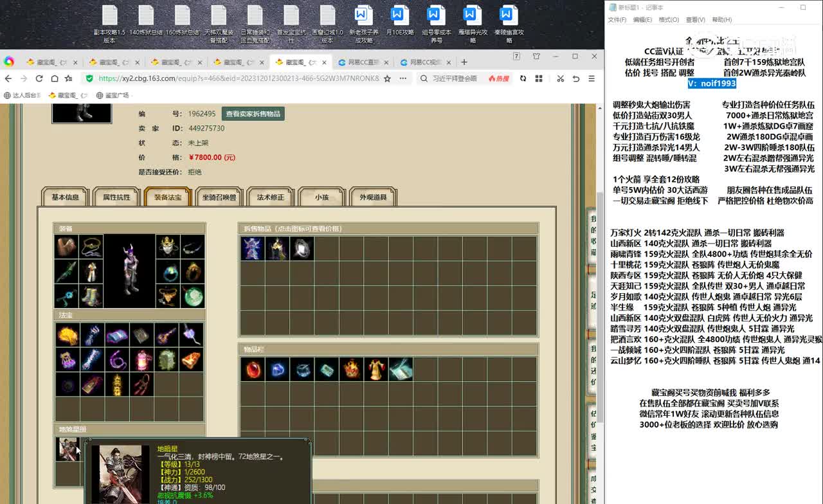Click the 地煞星 portrait thumbnail
This screenshot has width=823, height=504.
[x=67, y=449]
